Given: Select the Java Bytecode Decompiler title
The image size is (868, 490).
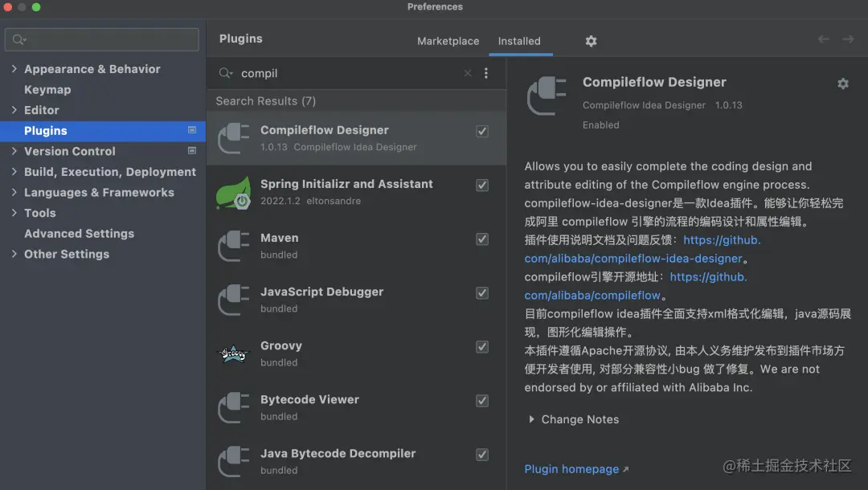Looking at the screenshot, I should coord(338,454).
